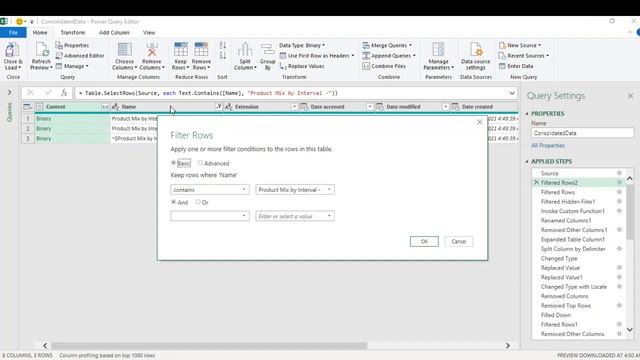
Task: Select the Advanced radio option
Action: pyautogui.click(x=200, y=163)
